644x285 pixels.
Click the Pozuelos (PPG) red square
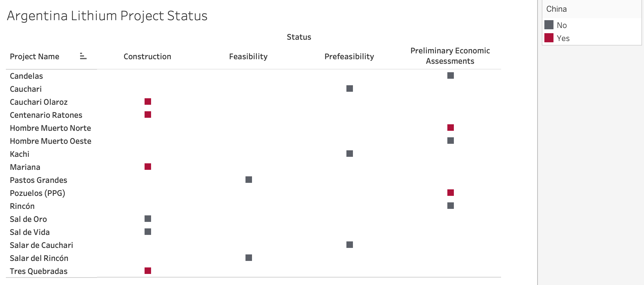451,193
